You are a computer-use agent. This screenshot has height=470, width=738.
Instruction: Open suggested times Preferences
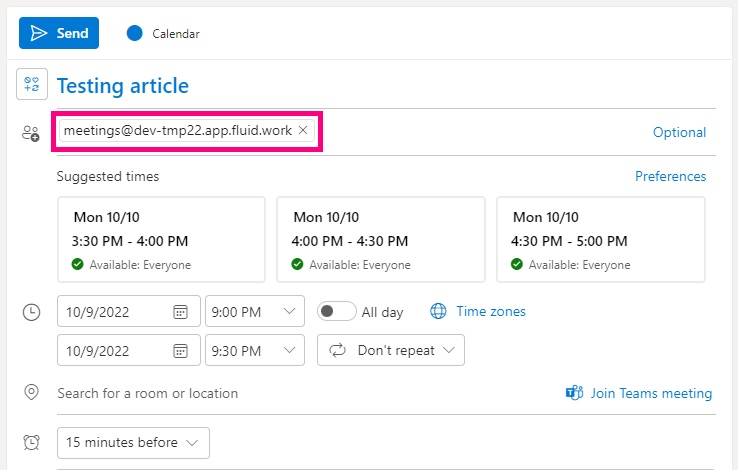(x=670, y=176)
